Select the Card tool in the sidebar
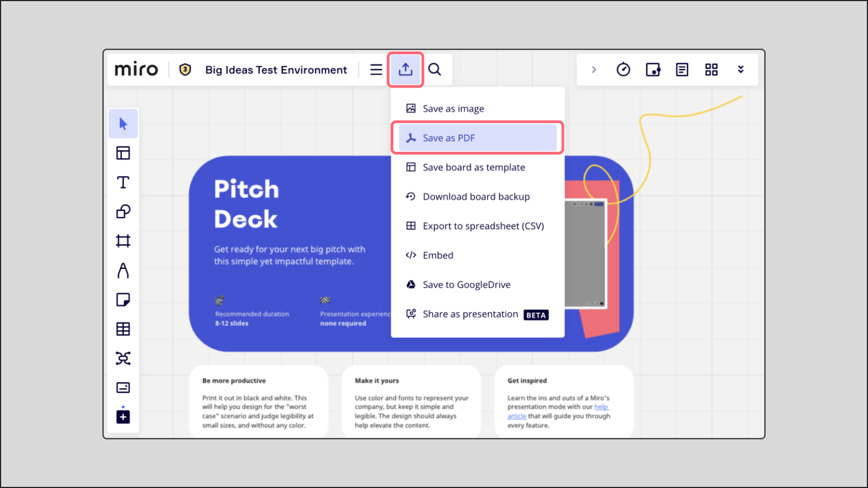The width and height of the screenshot is (868, 488). point(123,387)
